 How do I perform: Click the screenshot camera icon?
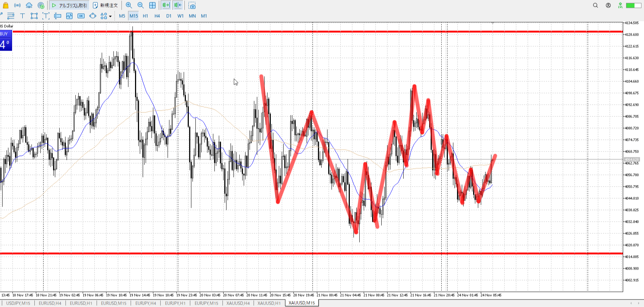tap(192, 5)
